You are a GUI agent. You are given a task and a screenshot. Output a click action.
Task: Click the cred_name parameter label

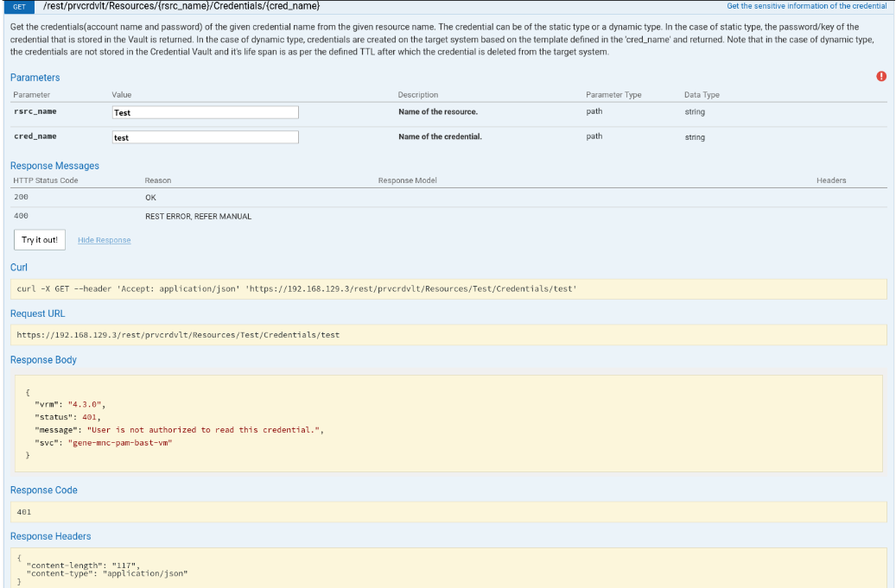(35, 136)
